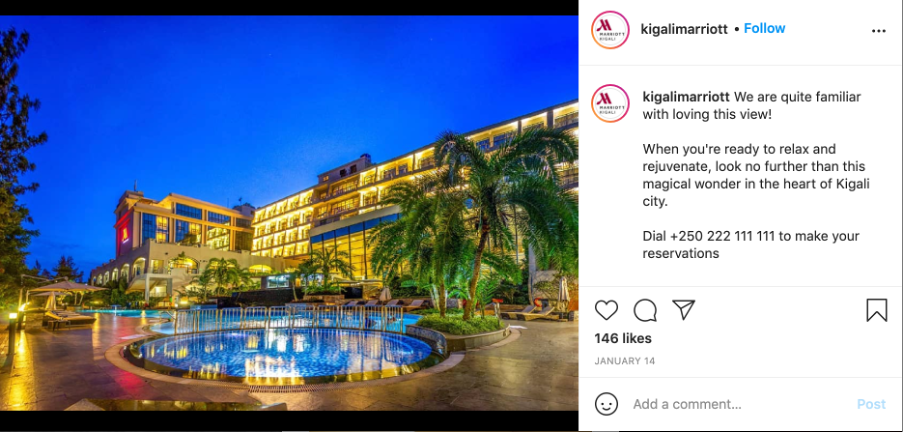Open the bold kigalimarriott name in the caption
Viewport: 904px width, 432px height.
pos(686,97)
